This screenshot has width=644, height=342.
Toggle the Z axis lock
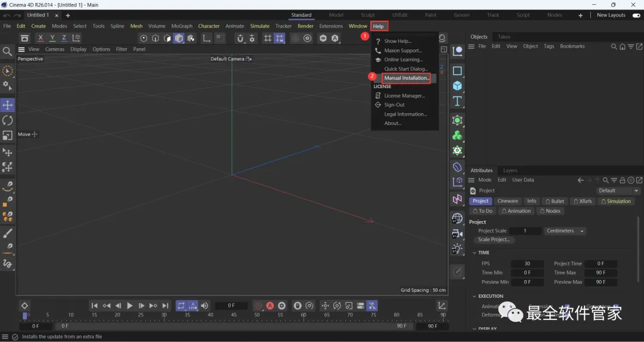(x=64, y=38)
